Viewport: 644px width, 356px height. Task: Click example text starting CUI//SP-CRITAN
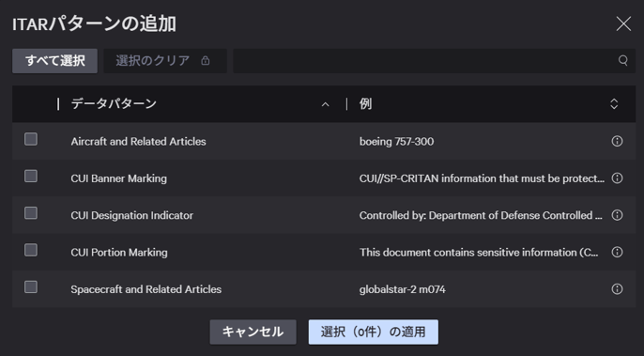pyautogui.click(x=482, y=178)
